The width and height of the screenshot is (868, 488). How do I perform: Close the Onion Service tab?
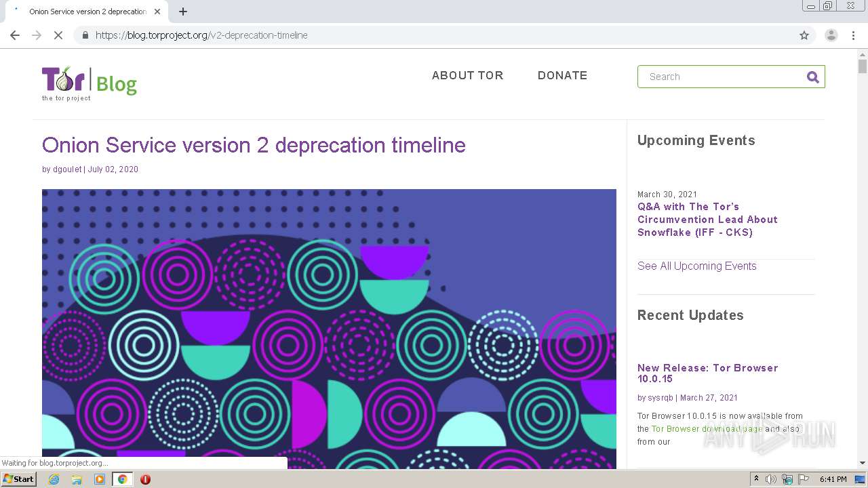click(x=157, y=12)
